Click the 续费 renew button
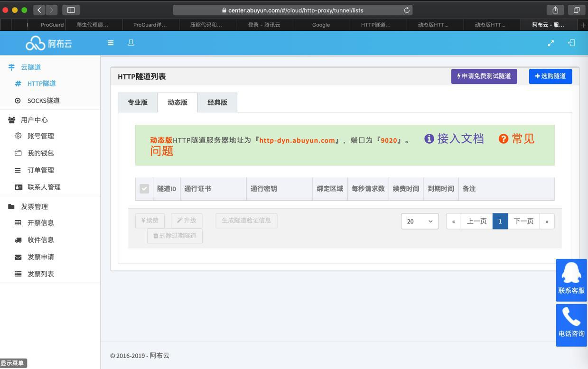 tap(150, 221)
